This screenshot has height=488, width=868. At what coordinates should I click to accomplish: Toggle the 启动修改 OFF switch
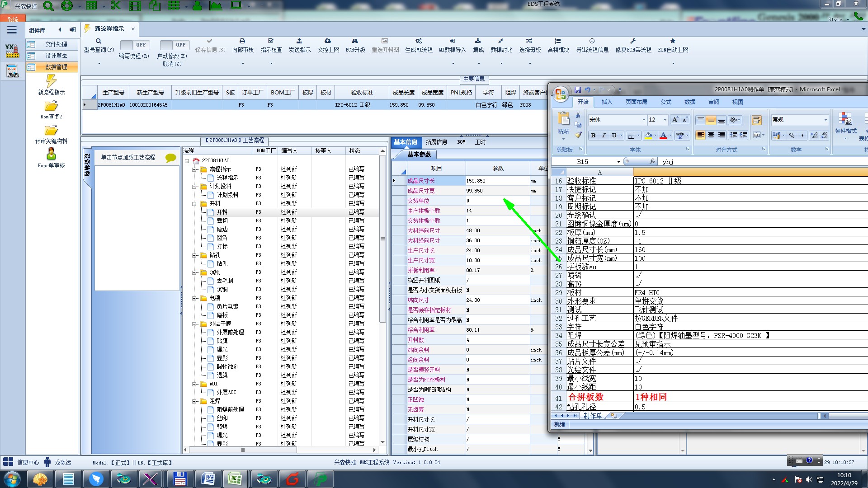click(174, 45)
